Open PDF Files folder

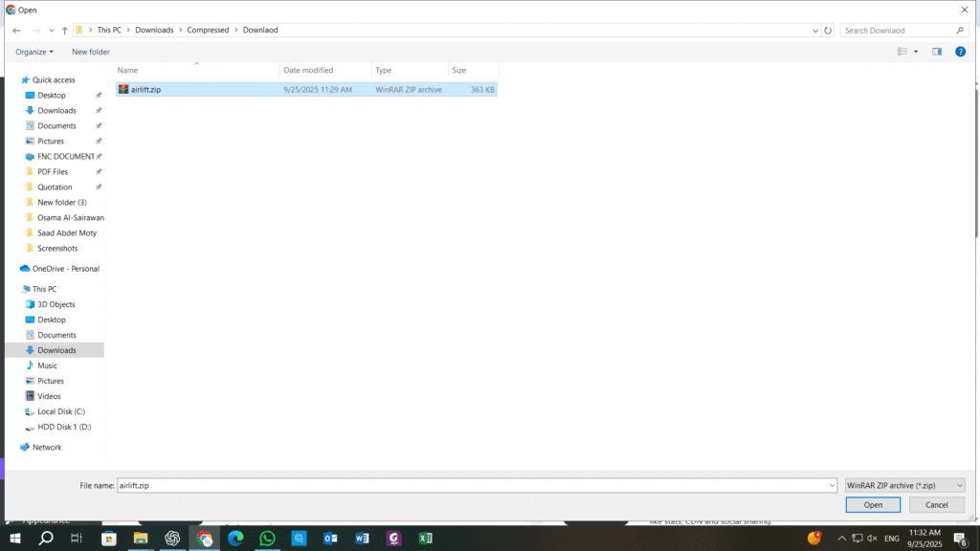pos(53,172)
